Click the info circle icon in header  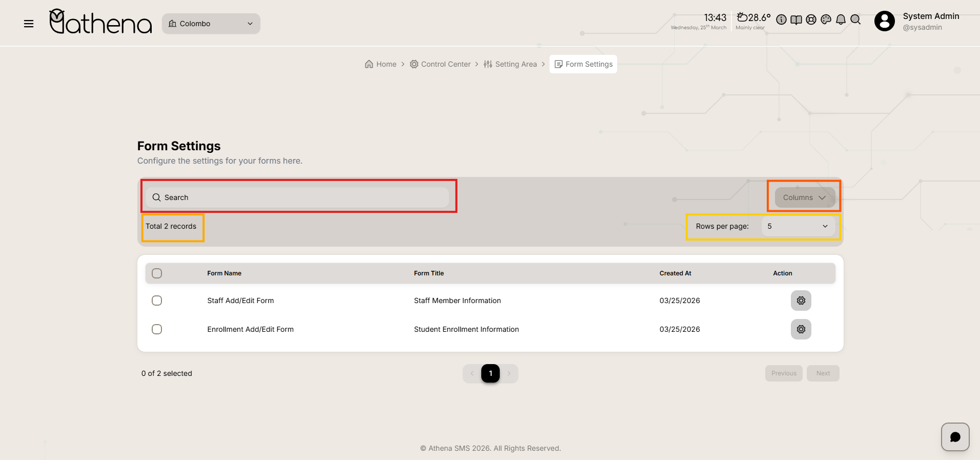coord(781,19)
